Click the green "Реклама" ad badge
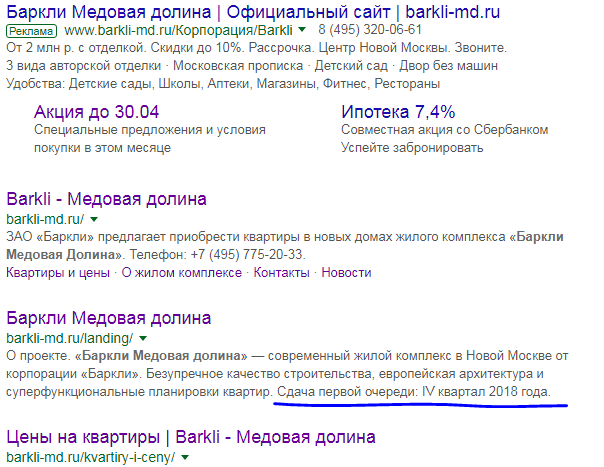 pyautogui.click(x=32, y=31)
